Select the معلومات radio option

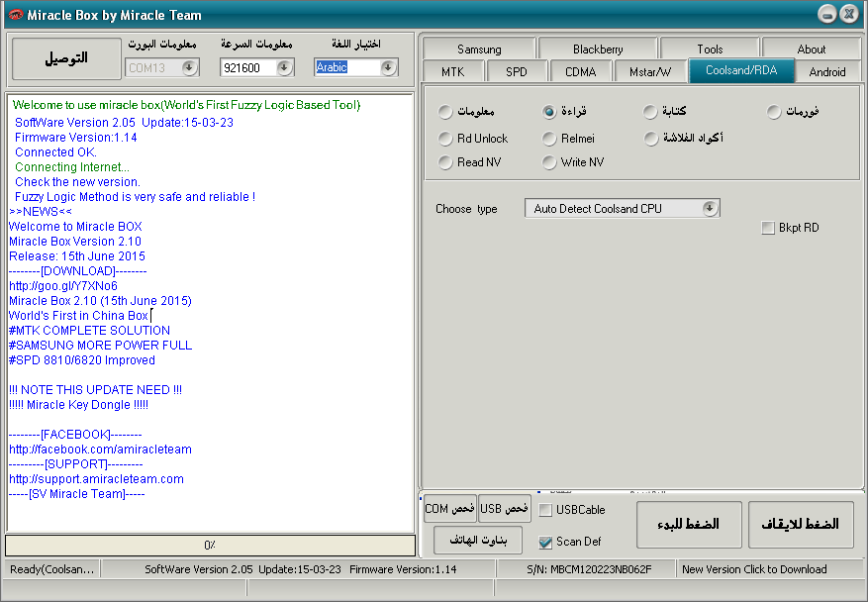466,111
